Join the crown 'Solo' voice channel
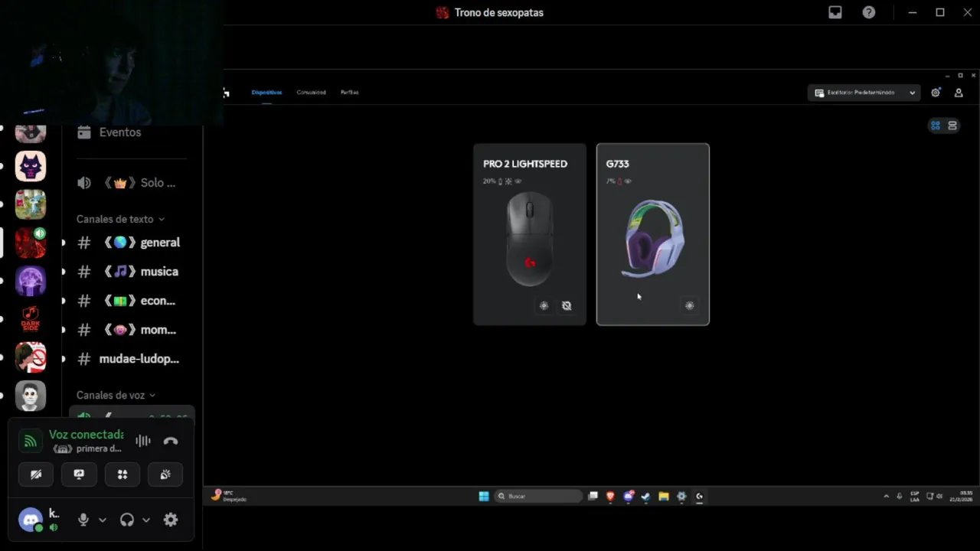This screenshot has width=980, height=551. coord(132,183)
